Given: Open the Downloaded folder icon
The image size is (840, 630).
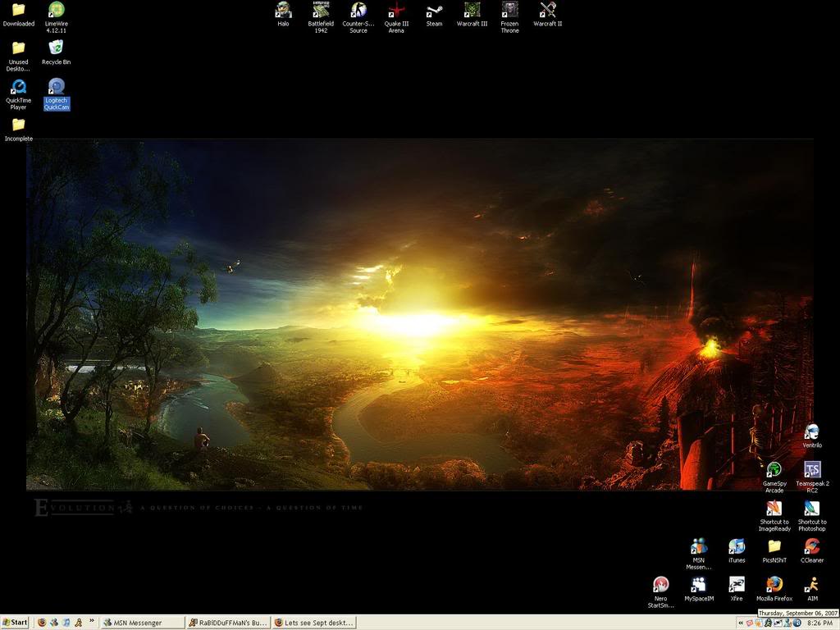Looking at the screenshot, I should (x=18, y=15).
